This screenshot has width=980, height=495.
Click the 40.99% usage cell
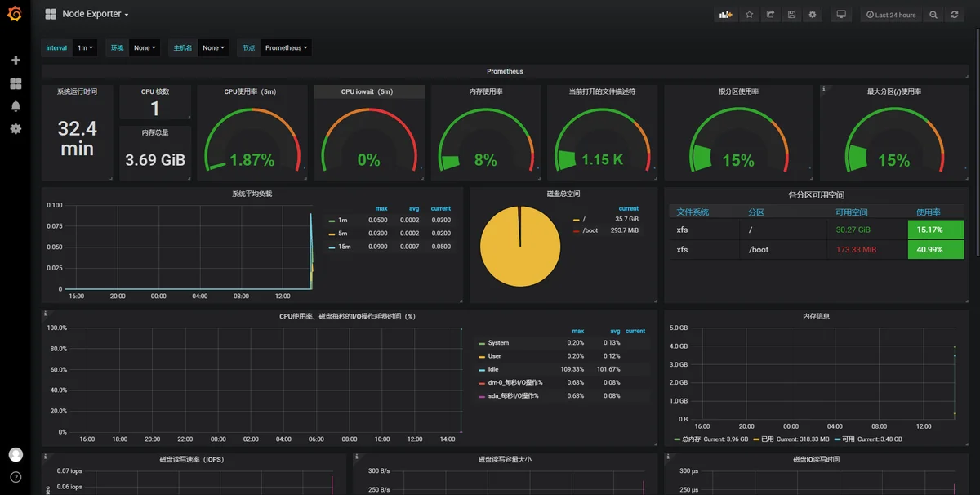[x=936, y=250]
